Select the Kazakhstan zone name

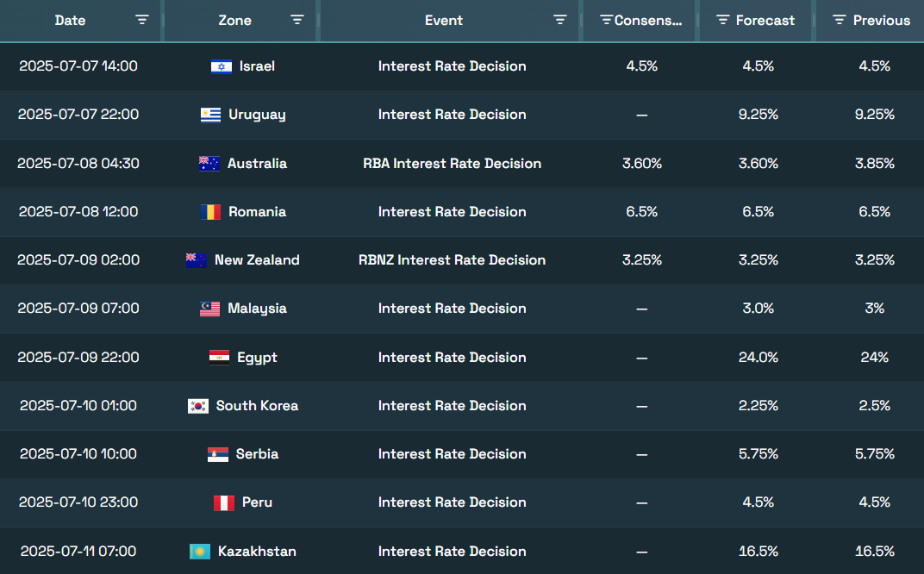point(257,551)
